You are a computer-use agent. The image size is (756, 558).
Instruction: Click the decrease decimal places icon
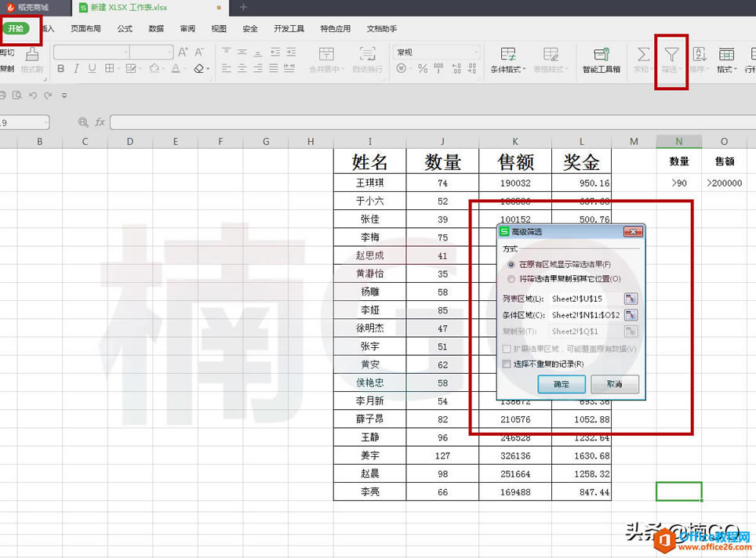tap(471, 68)
